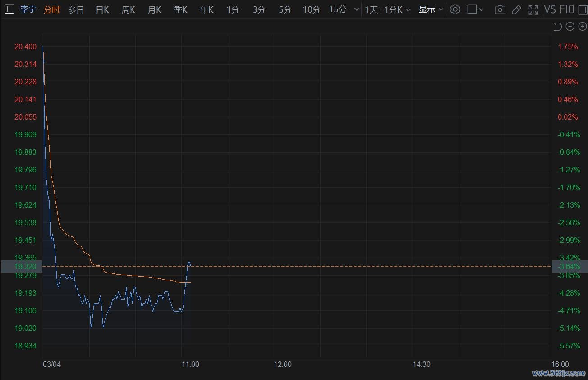Choose the 3分 interval

tap(259, 9)
